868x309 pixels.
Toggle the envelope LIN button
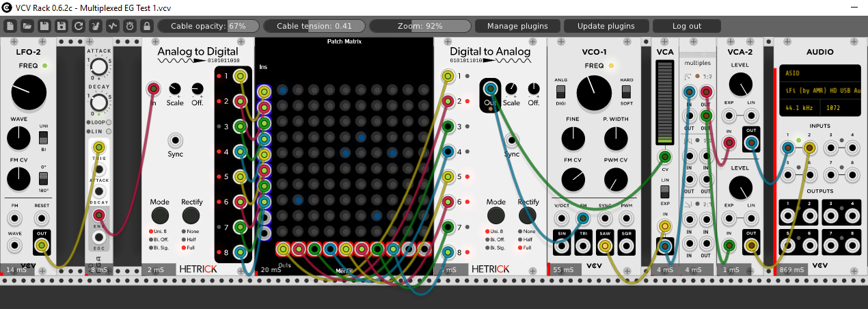point(108,131)
